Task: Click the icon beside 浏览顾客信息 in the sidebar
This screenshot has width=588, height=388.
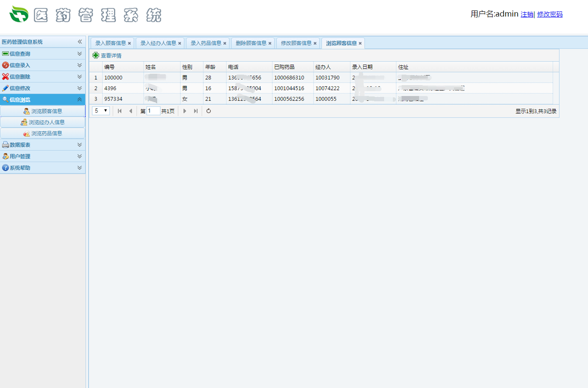Action: 26,111
